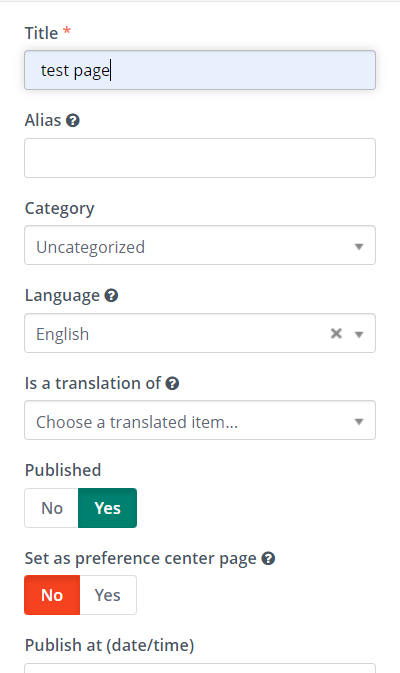Viewport: 400px width, 673px height.
Task: Click the Published label text
Action: pos(63,470)
